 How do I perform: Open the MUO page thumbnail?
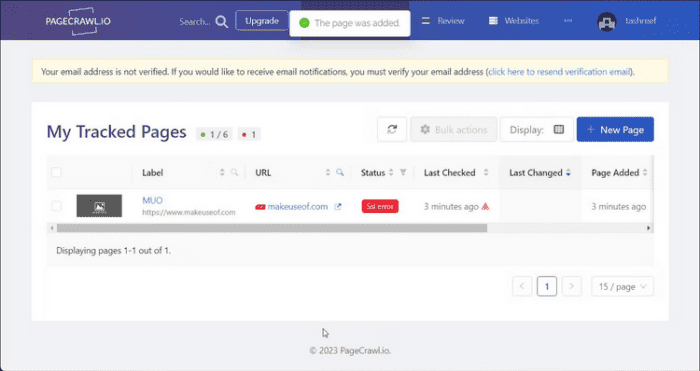click(x=99, y=206)
